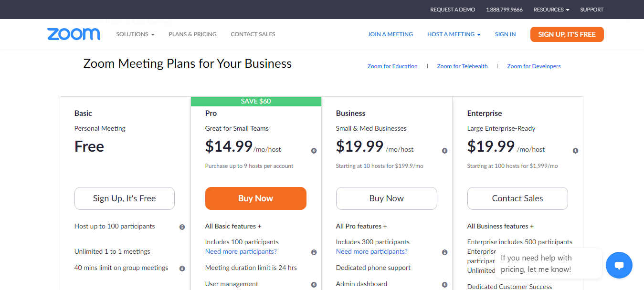Click Zoom Meeting Plans for Your Business heading

[188, 63]
